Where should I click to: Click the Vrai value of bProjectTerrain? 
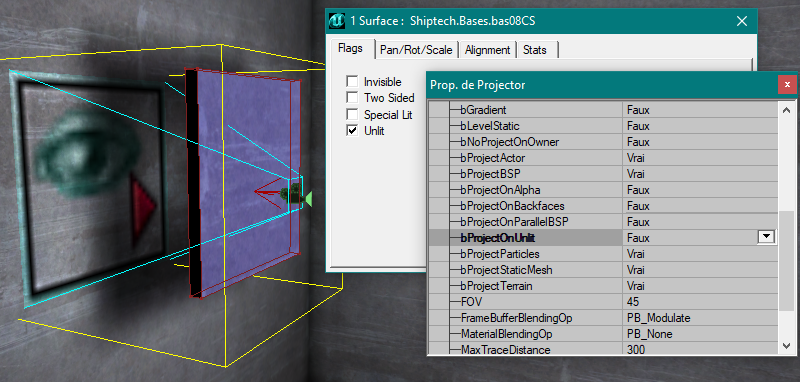click(x=636, y=286)
